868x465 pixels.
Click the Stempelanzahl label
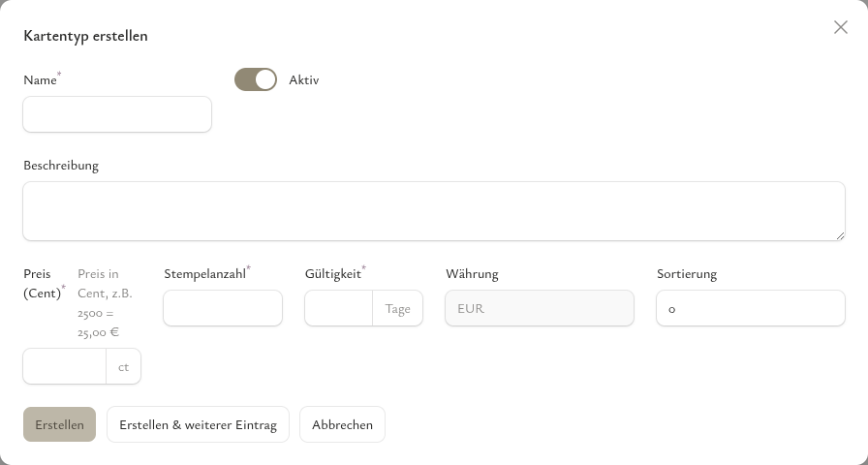point(204,274)
